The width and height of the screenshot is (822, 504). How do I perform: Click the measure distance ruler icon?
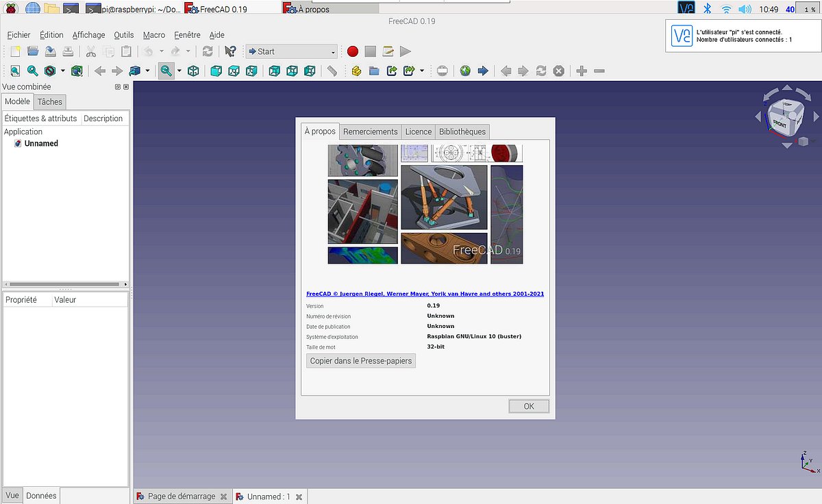(x=332, y=71)
